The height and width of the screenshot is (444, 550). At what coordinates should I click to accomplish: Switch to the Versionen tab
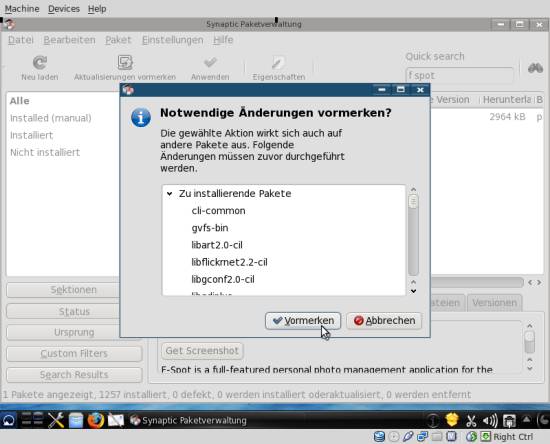[x=494, y=303]
